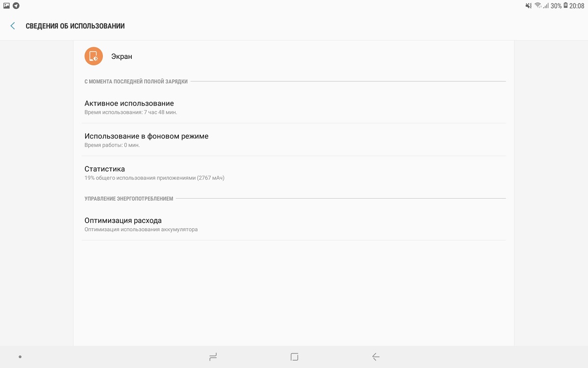Image resolution: width=588 pixels, height=368 pixels.
Task: Tap the mobile signal strength icon
Action: click(x=545, y=6)
